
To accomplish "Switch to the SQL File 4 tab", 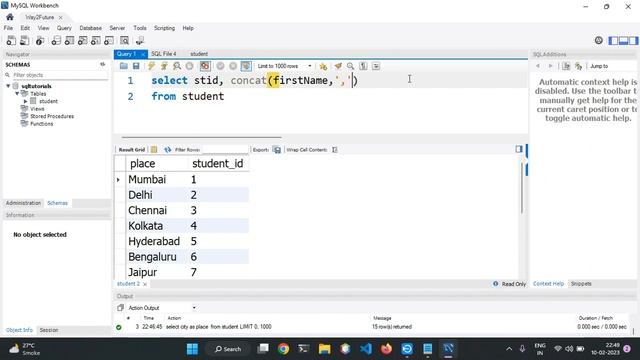I will [x=164, y=53].
